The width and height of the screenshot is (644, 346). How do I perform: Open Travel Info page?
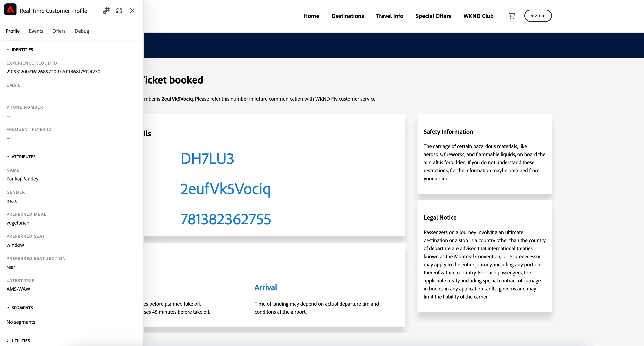click(x=390, y=16)
